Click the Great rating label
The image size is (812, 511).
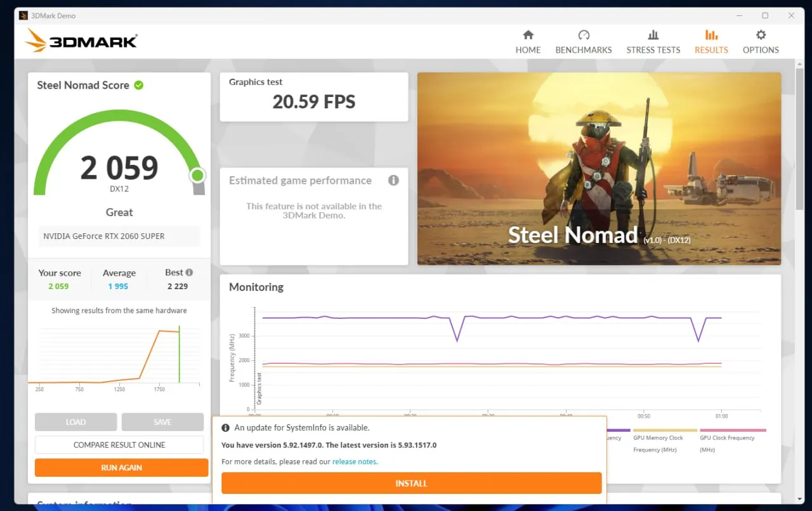pyautogui.click(x=119, y=212)
